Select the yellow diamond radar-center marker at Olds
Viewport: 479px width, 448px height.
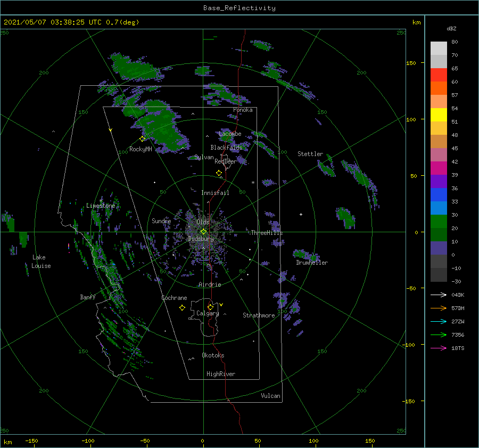(203, 232)
